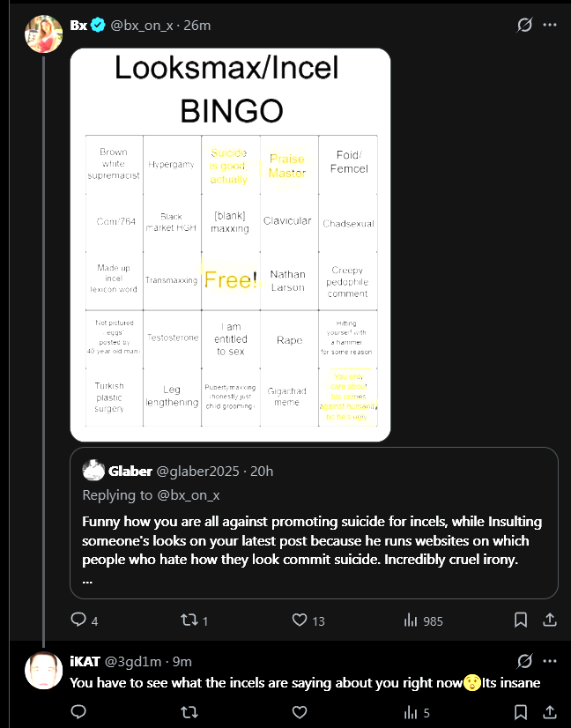Open the reply icon on Glaber's tweet
The width and height of the screenshot is (571, 728).
click(78, 620)
